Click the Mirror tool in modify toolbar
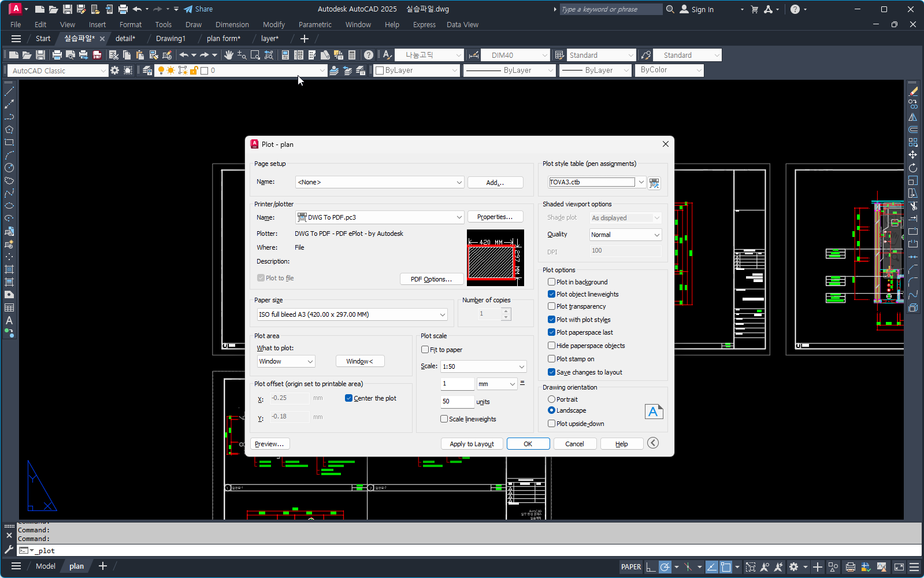Viewport: 924px width, 578px height. tap(913, 117)
